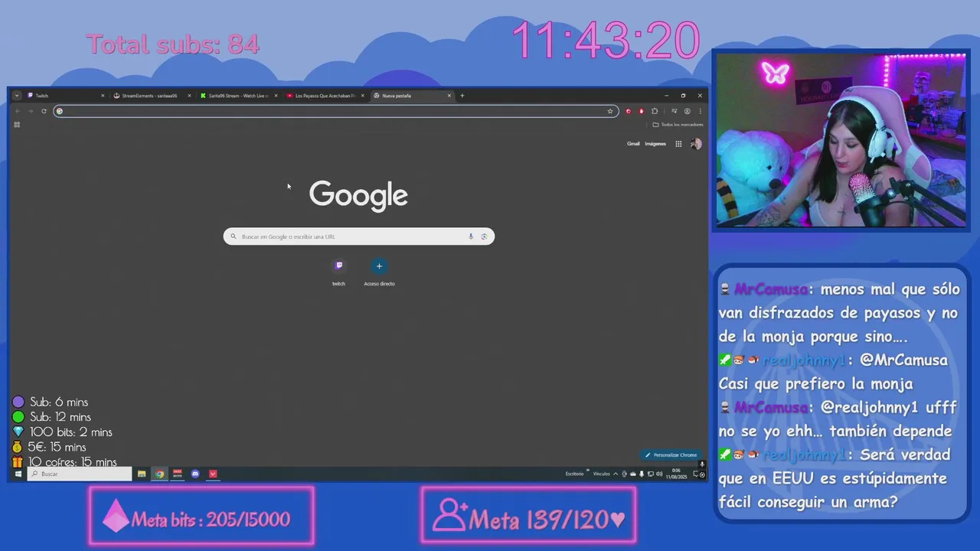Bookmark this page with the star icon
980x551 pixels.
[x=610, y=111]
